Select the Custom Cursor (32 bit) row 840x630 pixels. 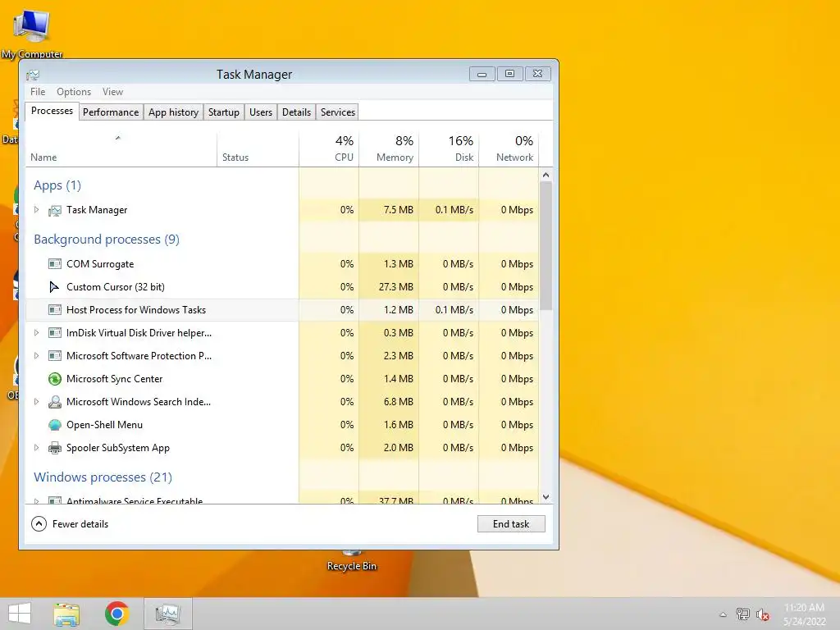point(282,287)
